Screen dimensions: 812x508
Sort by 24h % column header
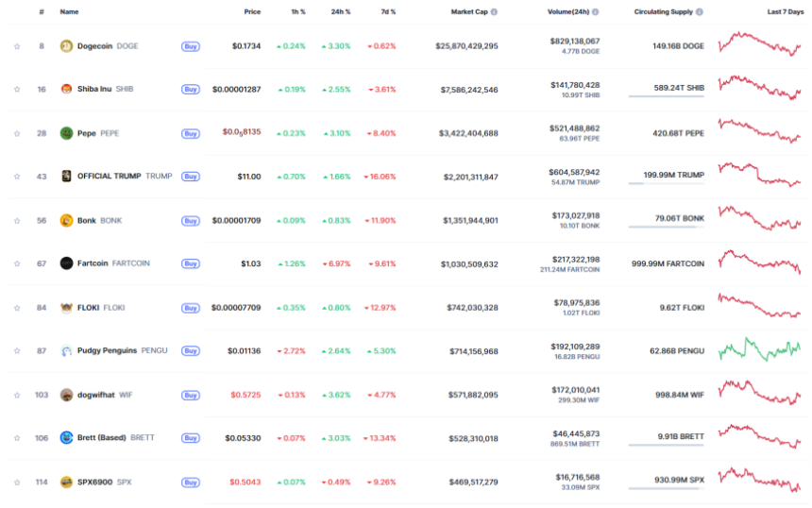[341, 12]
